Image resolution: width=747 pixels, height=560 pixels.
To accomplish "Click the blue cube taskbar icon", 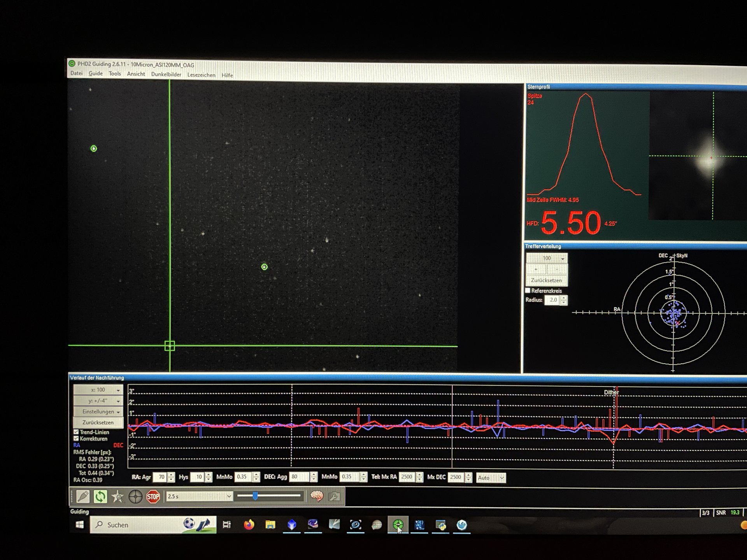I will (292, 525).
